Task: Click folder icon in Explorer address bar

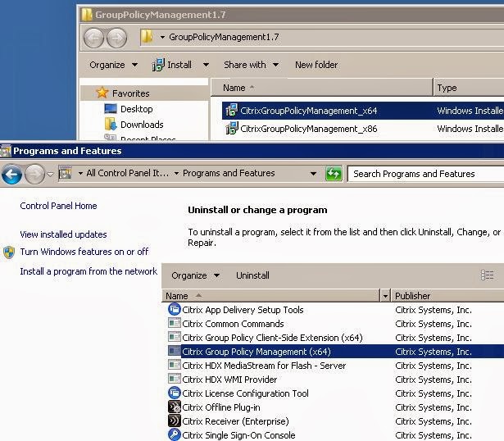Action: (147, 37)
